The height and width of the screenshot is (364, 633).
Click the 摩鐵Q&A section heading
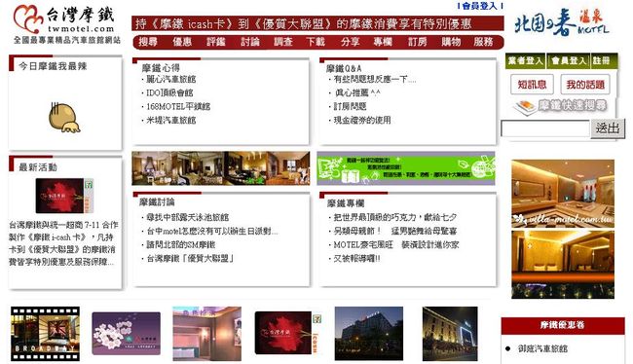344,68
